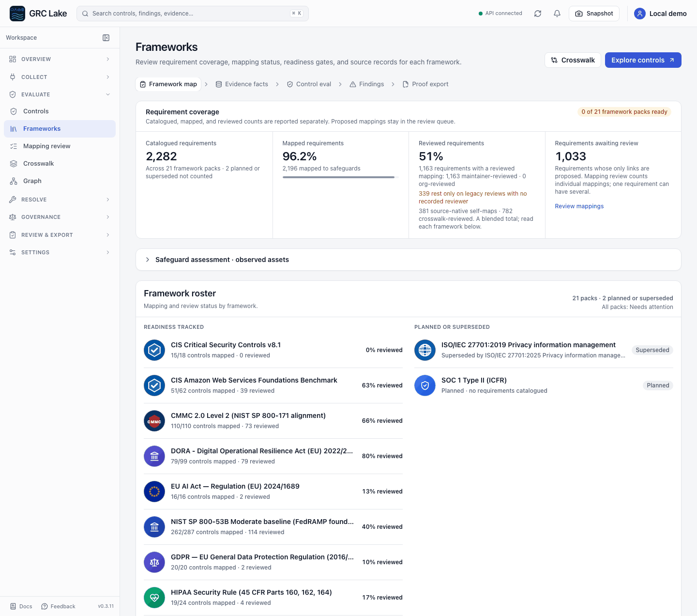Expand the REVIEW & EXPORT section
Screen dimensions: 697x616
[60, 235]
